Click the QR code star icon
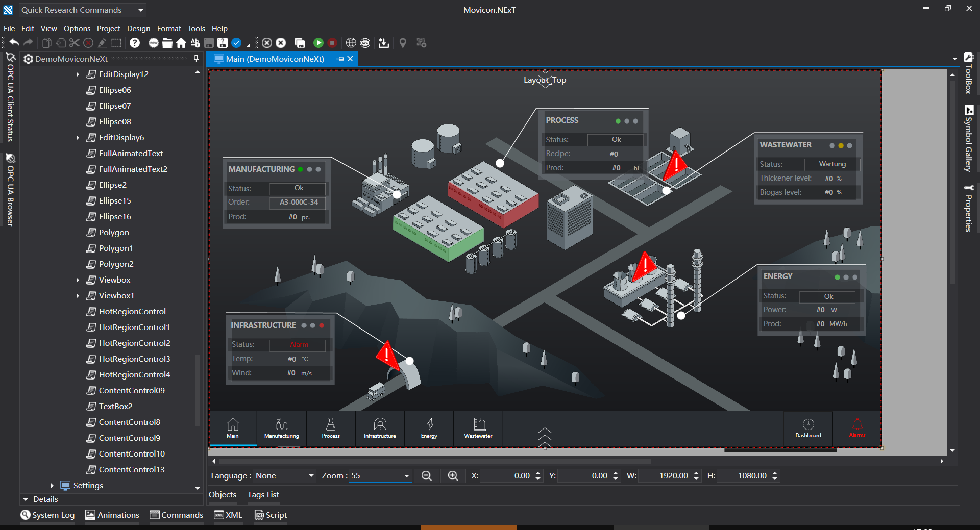This screenshot has width=980, height=530. pos(421,43)
